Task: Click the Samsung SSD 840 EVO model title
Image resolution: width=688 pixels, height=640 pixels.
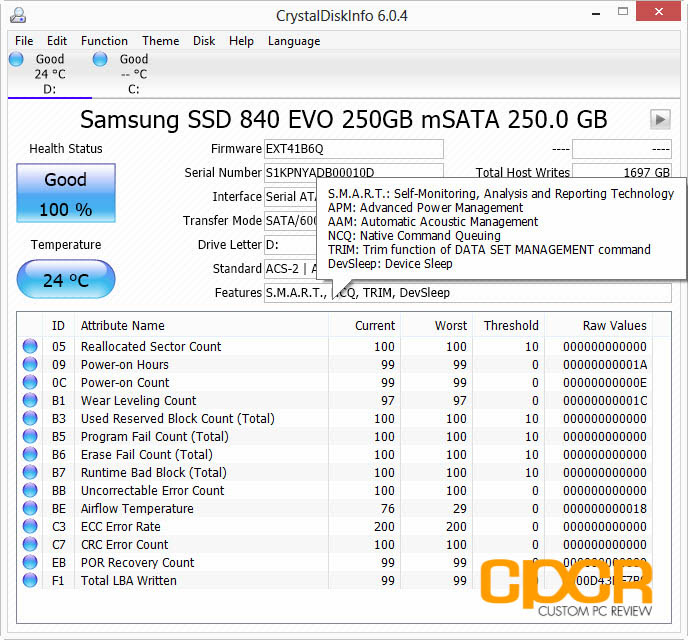Action: (344, 119)
